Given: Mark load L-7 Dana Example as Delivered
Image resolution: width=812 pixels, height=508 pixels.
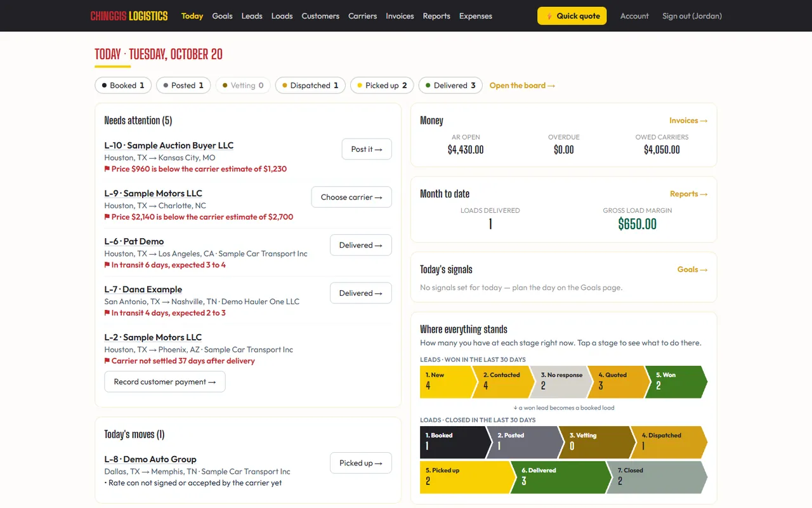Looking at the screenshot, I should [361, 293].
